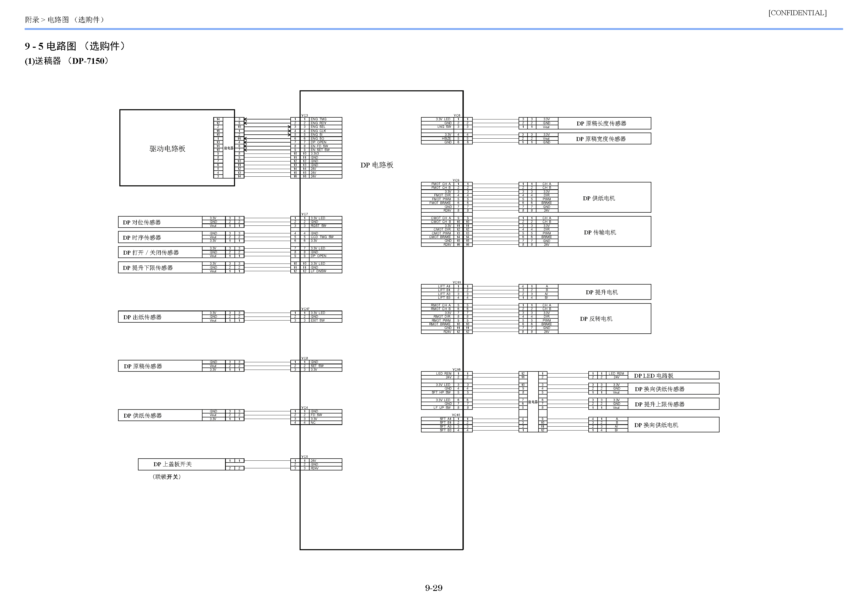Click the 'DP 原稿宽度传感器' box
Viewport: 868px width, 614px height.
(x=604, y=138)
